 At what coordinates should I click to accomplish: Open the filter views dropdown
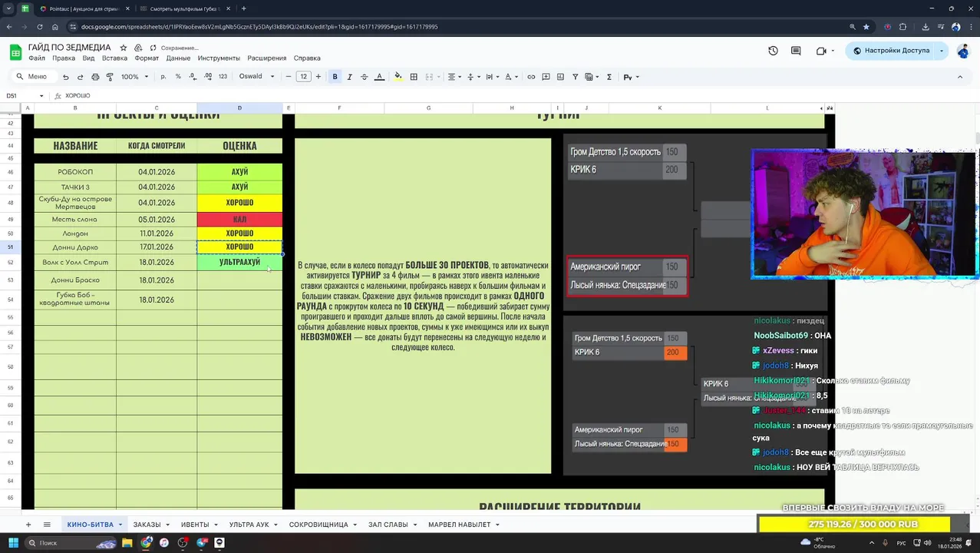[x=592, y=77]
